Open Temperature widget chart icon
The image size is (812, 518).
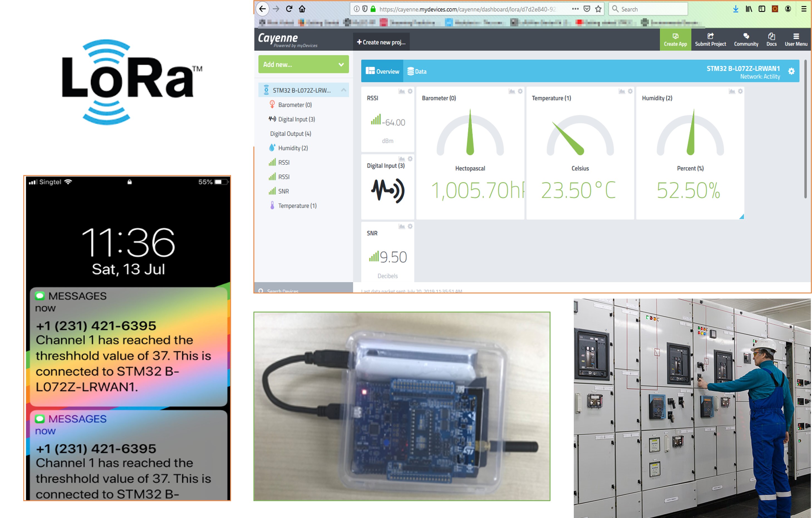pos(622,91)
